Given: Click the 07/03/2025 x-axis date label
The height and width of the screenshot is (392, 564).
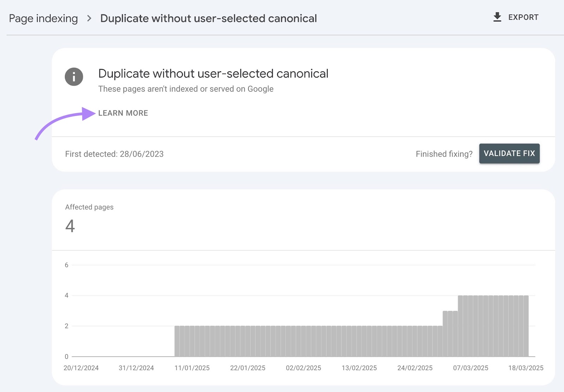Looking at the screenshot, I should pyautogui.click(x=471, y=368).
